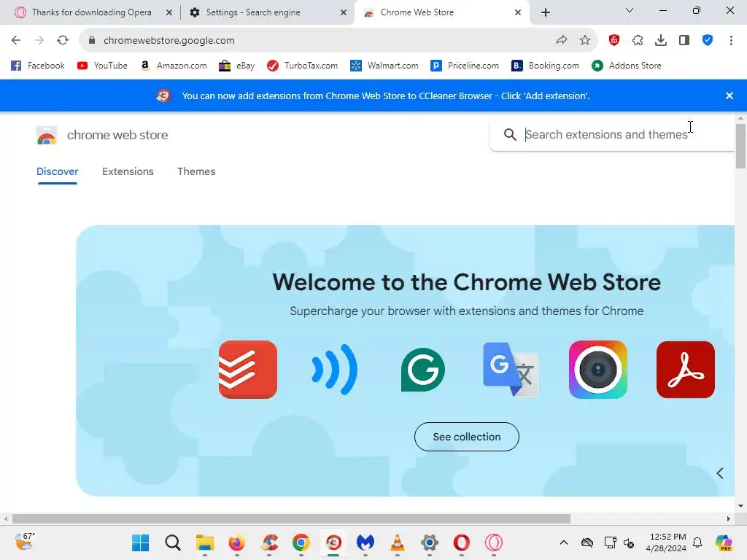Share this page via share icon

point(562,41)
